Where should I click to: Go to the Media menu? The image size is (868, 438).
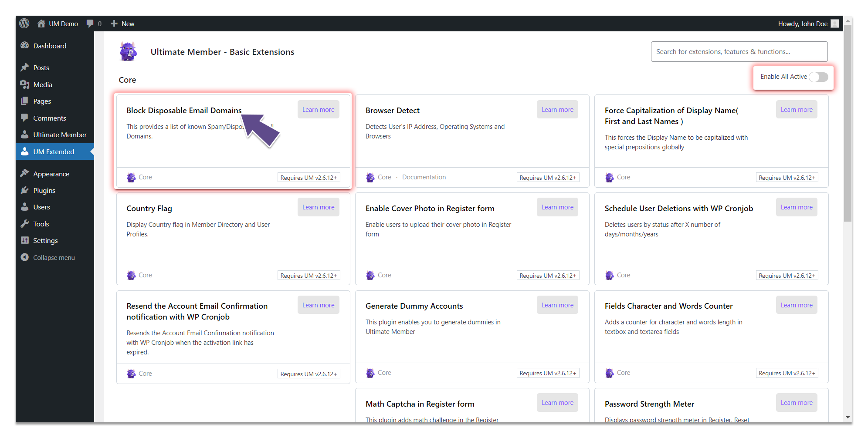[55, 84]
